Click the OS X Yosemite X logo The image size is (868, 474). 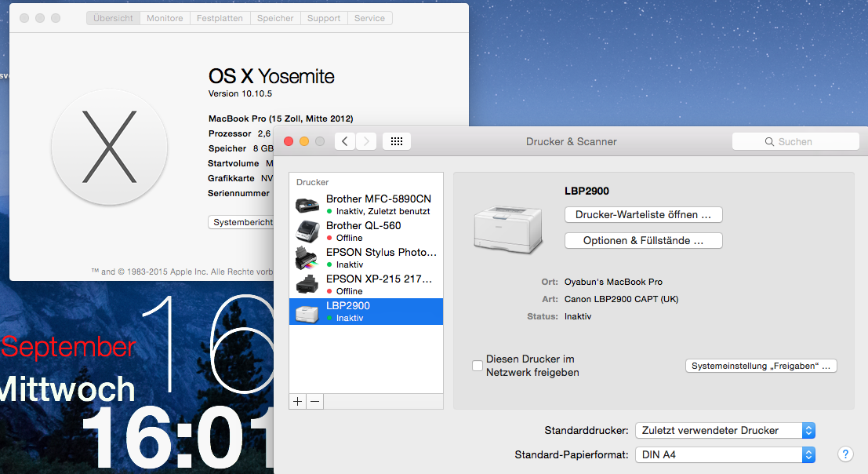110,147
